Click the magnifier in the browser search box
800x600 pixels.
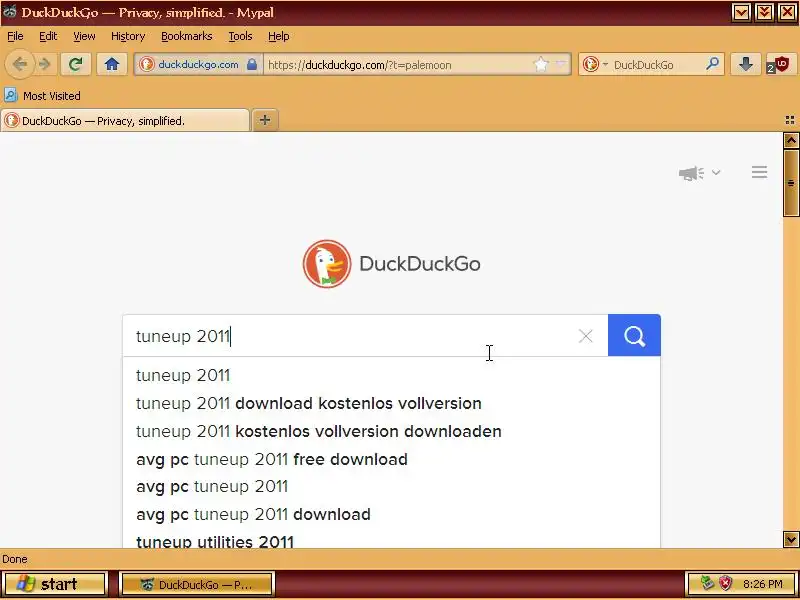(712, 64)
